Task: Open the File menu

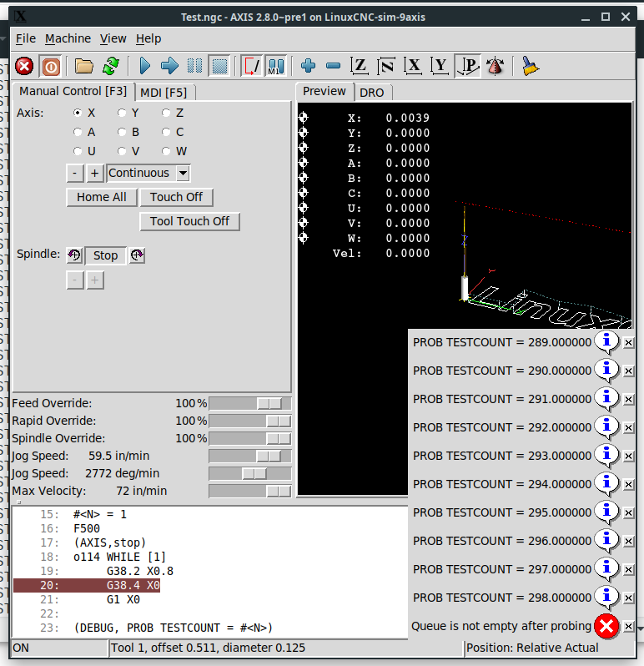Action: pyautogui.click(x=26, y=38)
